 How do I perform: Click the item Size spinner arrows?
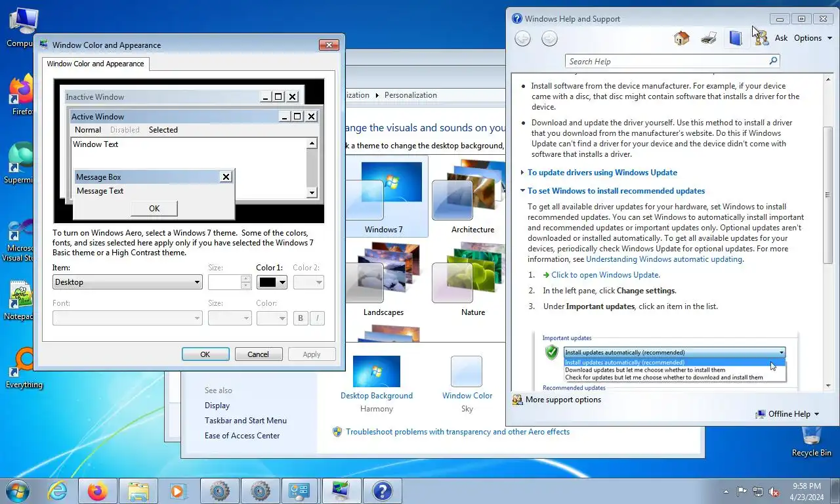click(x=246, y=282)
